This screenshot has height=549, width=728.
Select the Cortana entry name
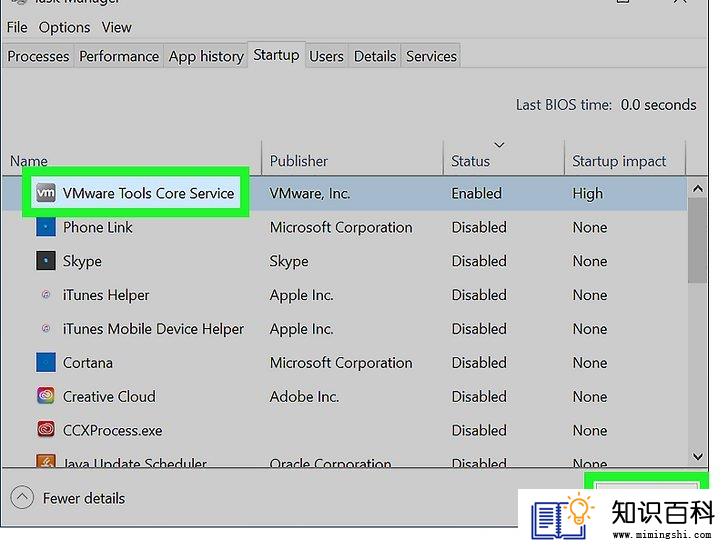88,363
